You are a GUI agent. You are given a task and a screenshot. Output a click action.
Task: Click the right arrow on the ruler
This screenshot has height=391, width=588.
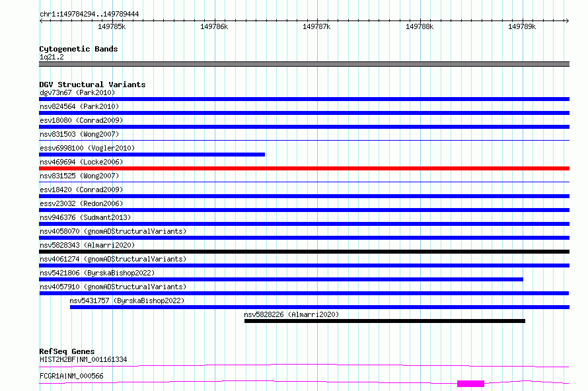tap(567, 20)
